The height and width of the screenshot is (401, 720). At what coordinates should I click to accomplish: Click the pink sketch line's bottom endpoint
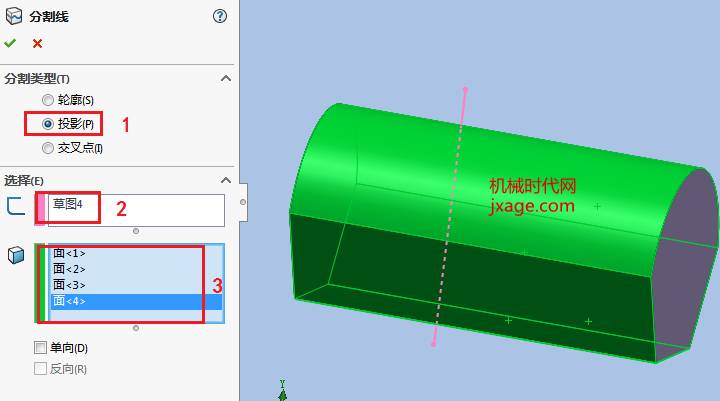[x=433, y=343]
